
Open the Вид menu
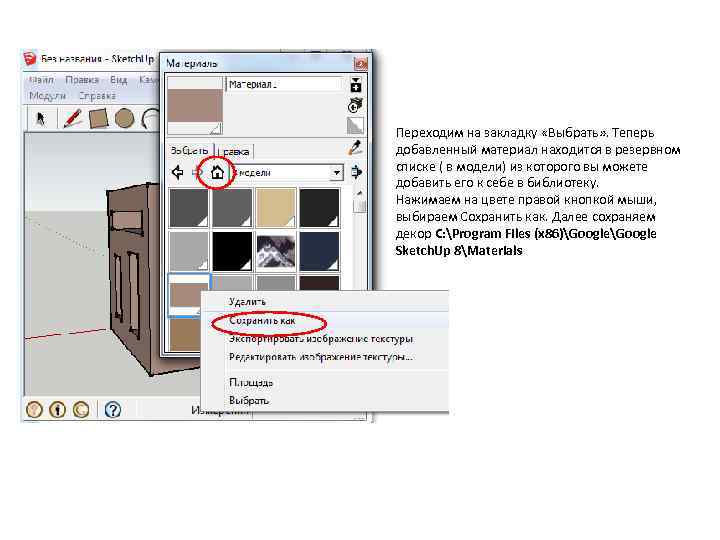pyautogui.click(x=118, y=80)
